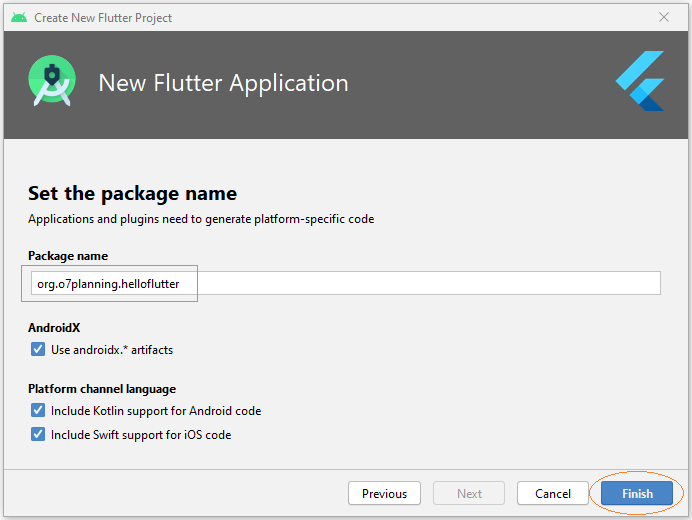Close the Create New Flutter Project dialog
The image size is (692, 520).
tap(663, 17)
